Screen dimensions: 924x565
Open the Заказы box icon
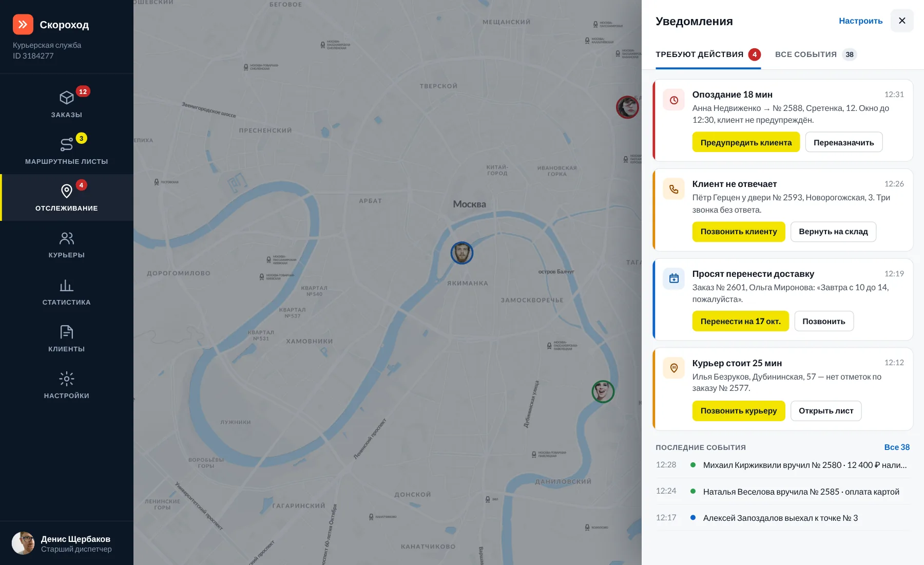(x=67, y=98)
